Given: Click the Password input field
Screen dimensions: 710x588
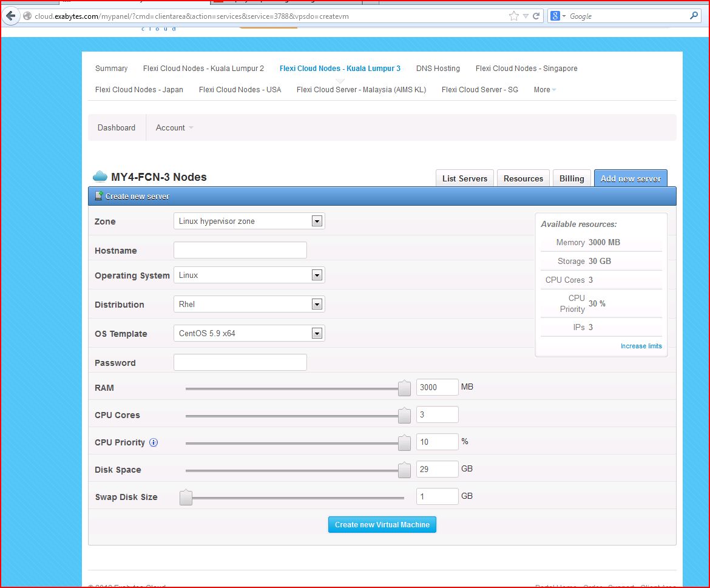Looking at the screenshot, I should coord(240,362).
